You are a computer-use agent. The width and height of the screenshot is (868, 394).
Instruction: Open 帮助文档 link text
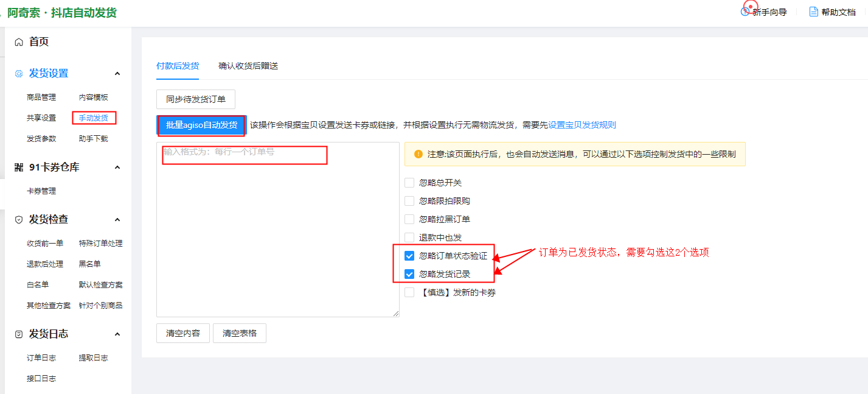pos(838,12)
